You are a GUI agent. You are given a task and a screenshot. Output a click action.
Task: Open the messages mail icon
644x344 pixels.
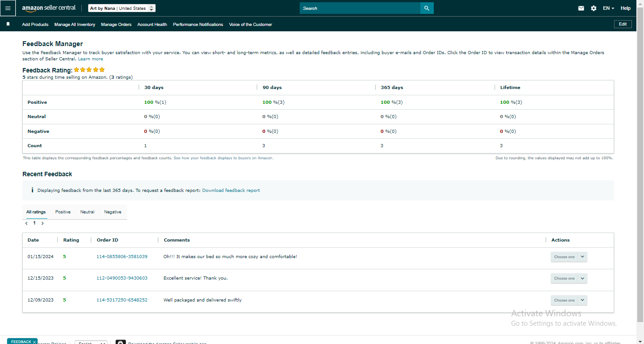pos(581,8)
